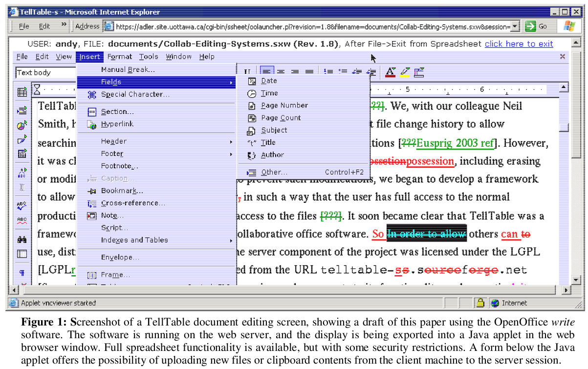Screen dimensions: 588x369
Task: Click the browser address URL field
Action: click(x=312, y=26)
